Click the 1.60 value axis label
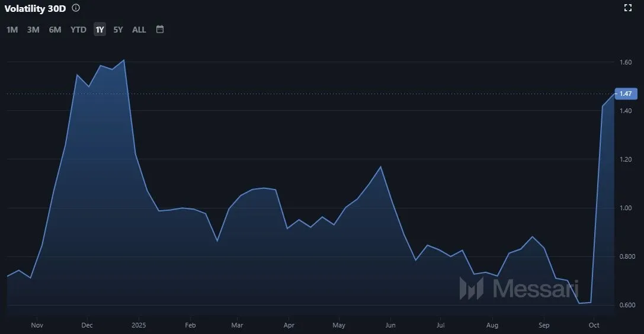Image resolution: width=644 pixels, height=334 pixels. tap(626, 62)
